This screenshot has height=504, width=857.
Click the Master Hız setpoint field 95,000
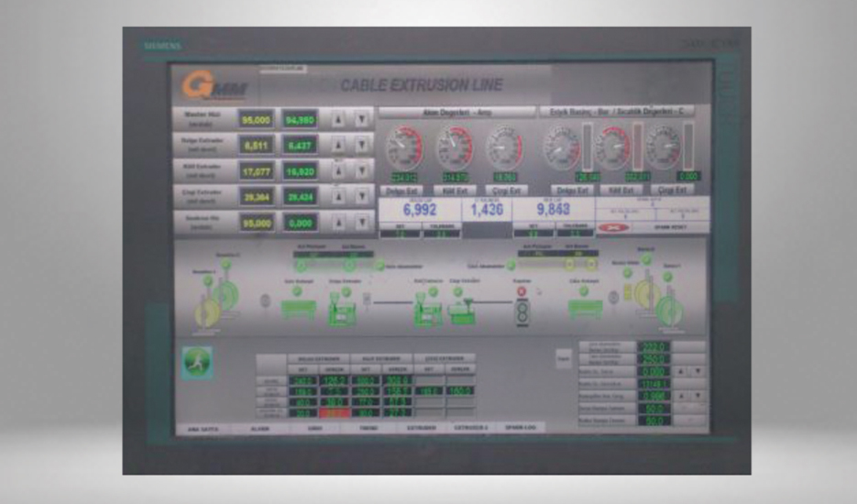256,119
